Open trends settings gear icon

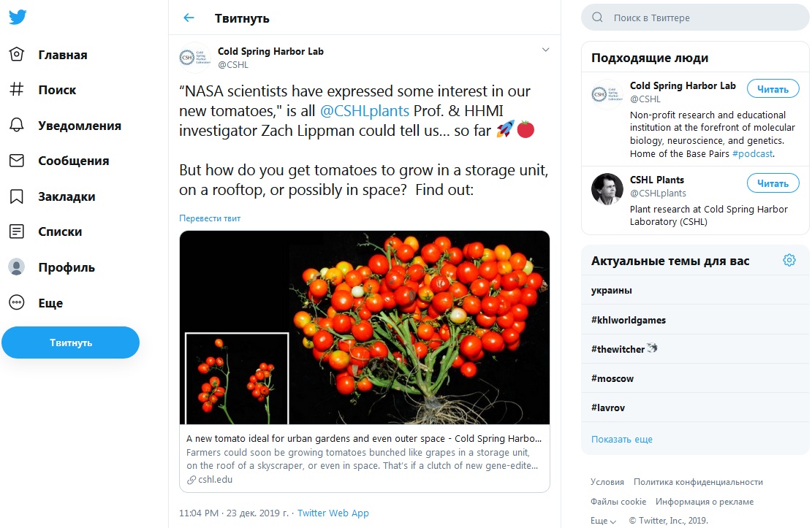789,261
